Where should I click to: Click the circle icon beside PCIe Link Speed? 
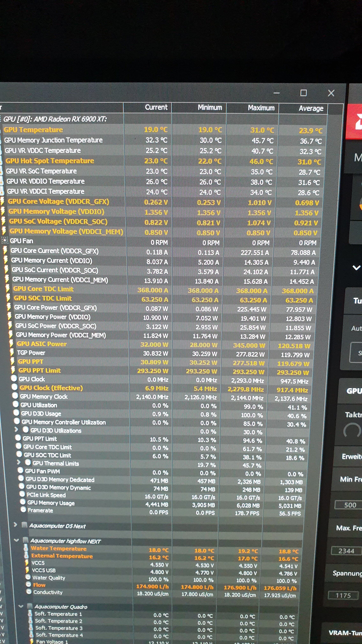[22, 494]
